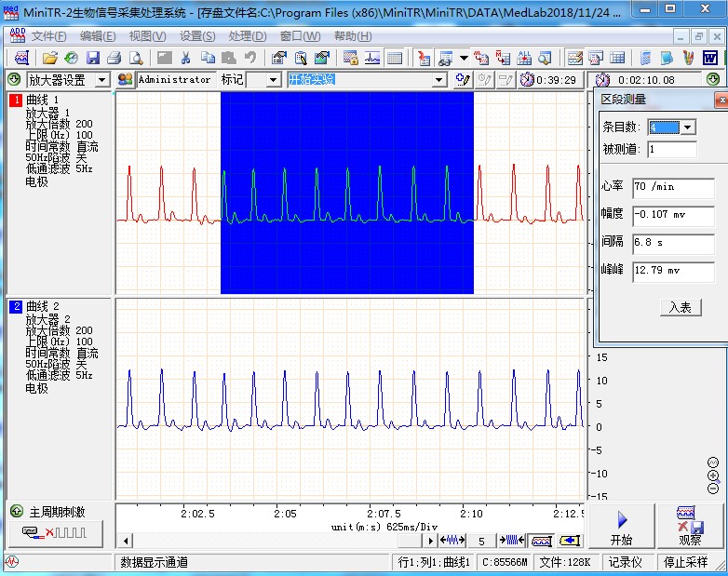728x576 pixels.
Task: Open the 放大器设置 dropdown
Action: (x=102, y=80)
